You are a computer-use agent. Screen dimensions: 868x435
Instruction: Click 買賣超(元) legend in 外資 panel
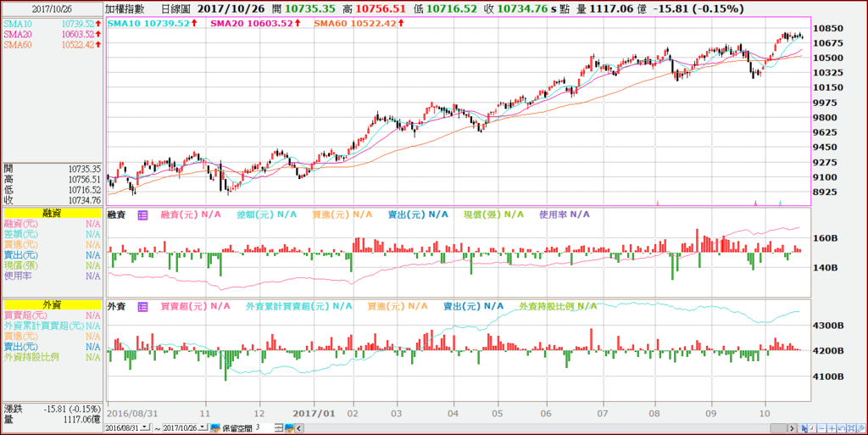(196, 306)
